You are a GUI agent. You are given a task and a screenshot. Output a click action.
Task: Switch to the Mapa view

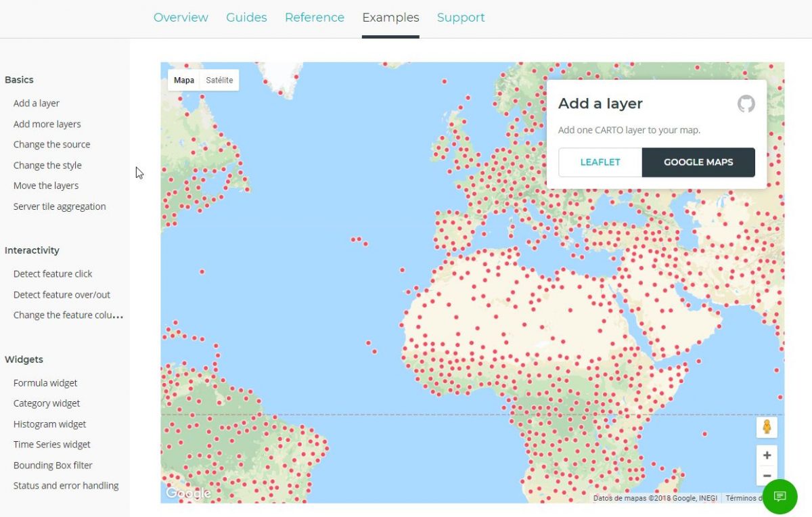click(x=183, y=80)
